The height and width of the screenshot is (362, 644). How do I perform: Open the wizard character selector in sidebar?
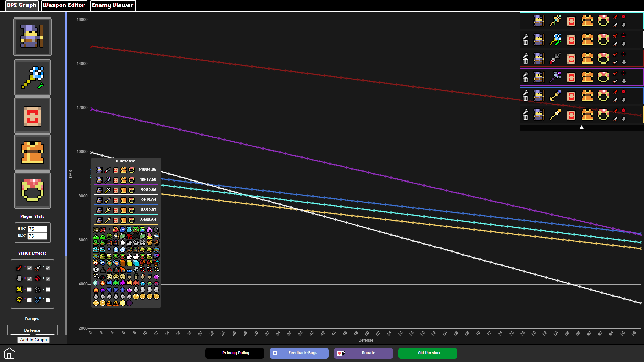click(x=32, y=37)
